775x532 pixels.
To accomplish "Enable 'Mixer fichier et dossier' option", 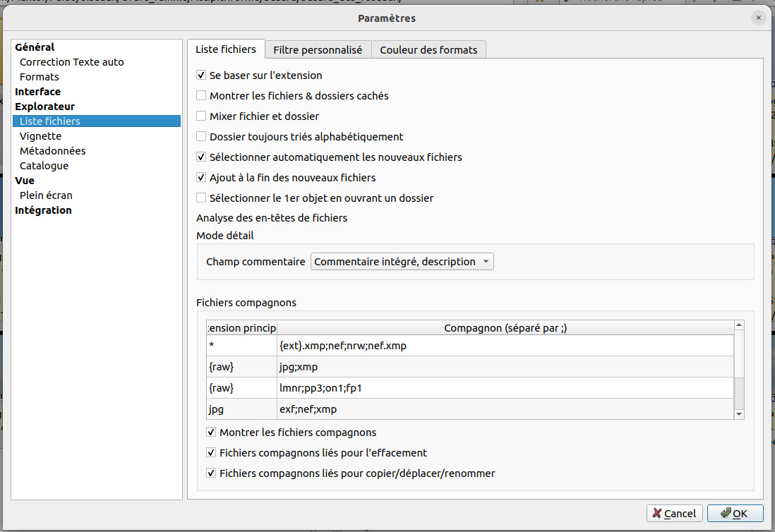I will tap(202, 116).
